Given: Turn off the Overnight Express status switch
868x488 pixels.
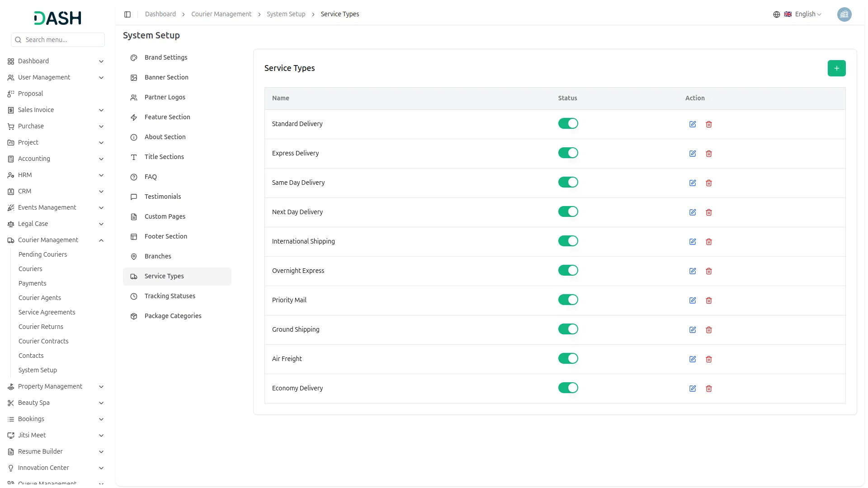Looking at the screenshot, I should pyautogui.click(x=568, y=271).
